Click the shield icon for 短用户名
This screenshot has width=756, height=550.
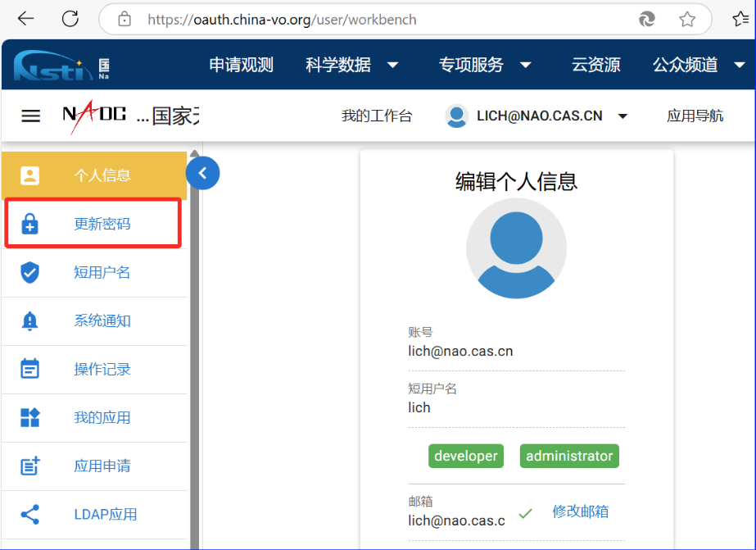[29, 273]
